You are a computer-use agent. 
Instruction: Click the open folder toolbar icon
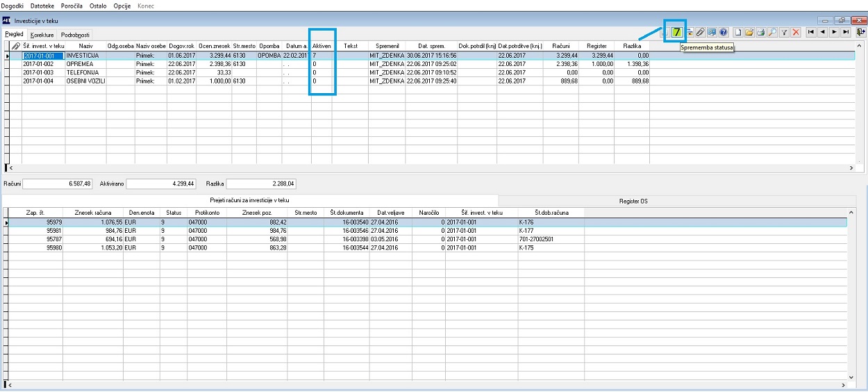(749, 32)
